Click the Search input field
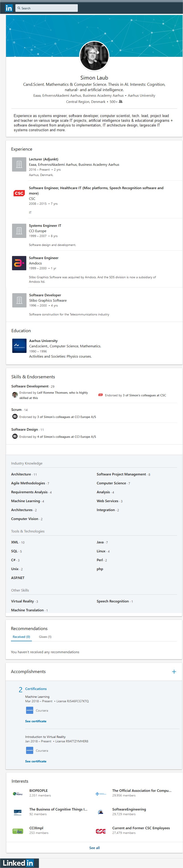Screen dimensions: 183x868 click(47, 8)
